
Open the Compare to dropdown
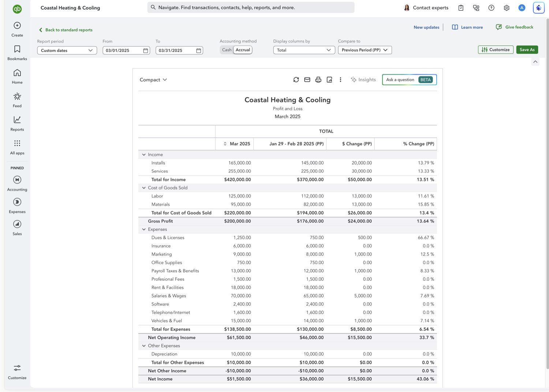click(365, 50)
